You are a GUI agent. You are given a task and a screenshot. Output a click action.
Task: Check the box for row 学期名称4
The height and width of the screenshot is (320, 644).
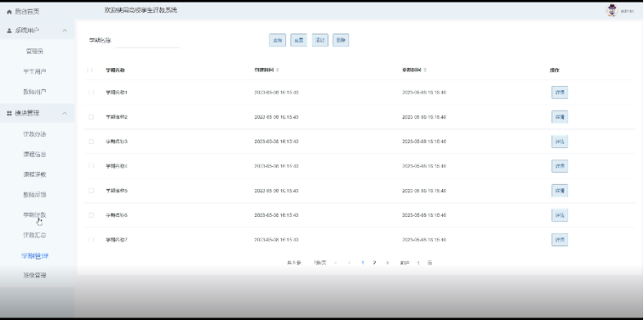pos(91,166)
